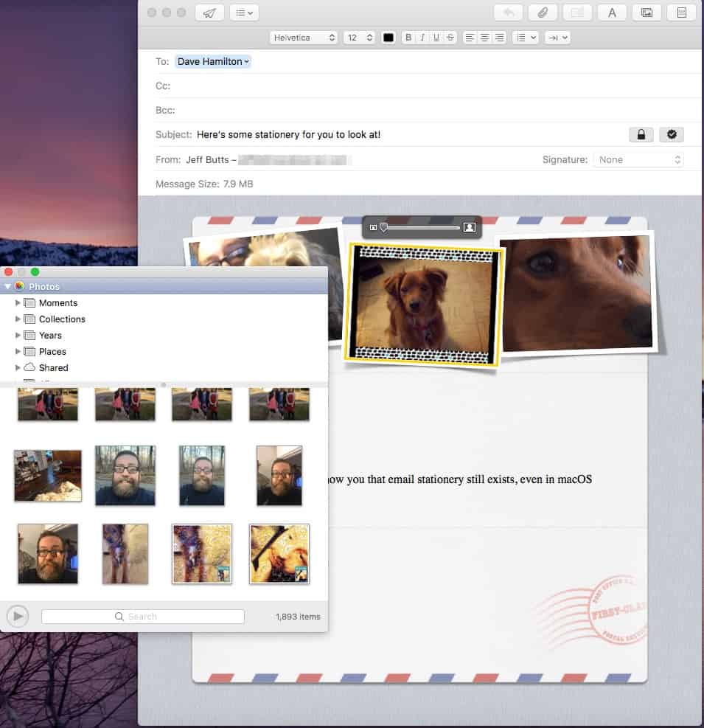This screenshot has width=704, height=728.
Task: Click the attach file paperclip icon
Action: pos(543,13)
